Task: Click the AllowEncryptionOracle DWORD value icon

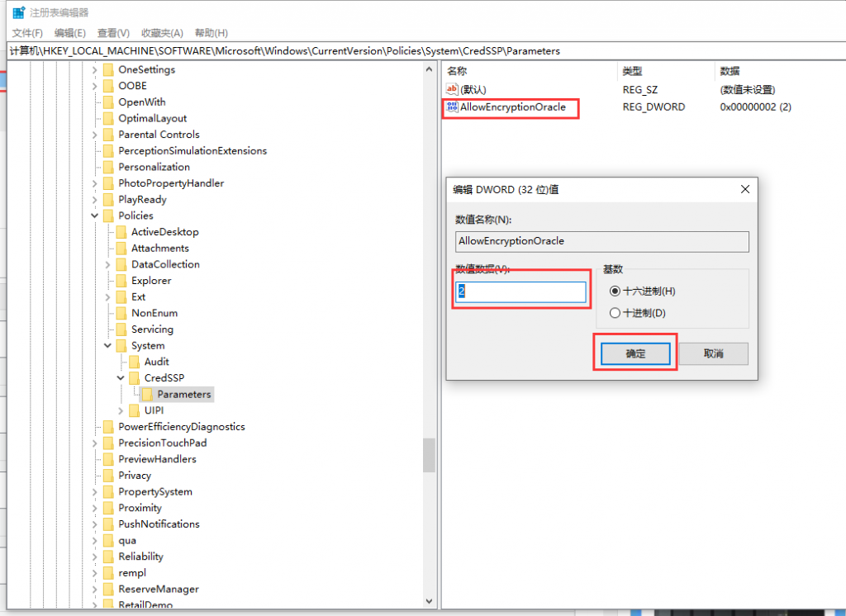Action: 452,107
